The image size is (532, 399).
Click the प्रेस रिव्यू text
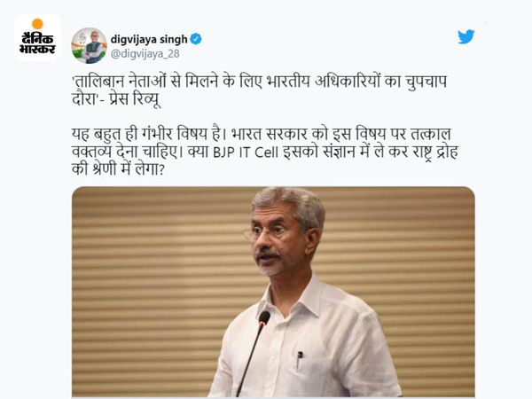click(135, 99)
